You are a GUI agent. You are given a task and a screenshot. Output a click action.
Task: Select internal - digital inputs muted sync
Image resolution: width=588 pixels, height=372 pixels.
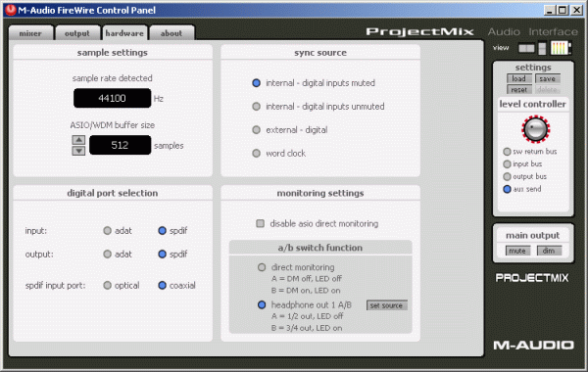pyautogui.click(x=256, y=83)
